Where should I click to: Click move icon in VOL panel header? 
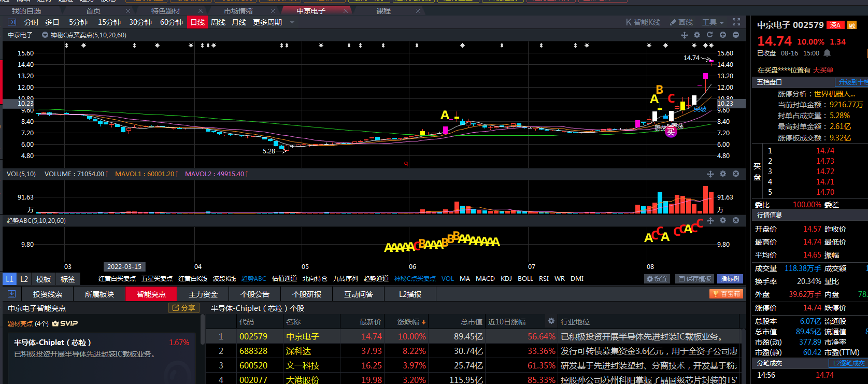pyautogui.click(x=710, y=174)
